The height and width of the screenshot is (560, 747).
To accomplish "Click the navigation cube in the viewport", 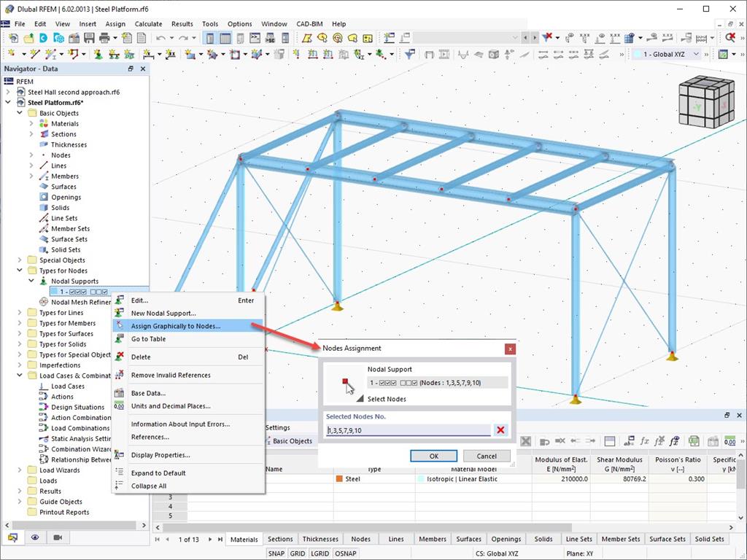I will (706, 102).
